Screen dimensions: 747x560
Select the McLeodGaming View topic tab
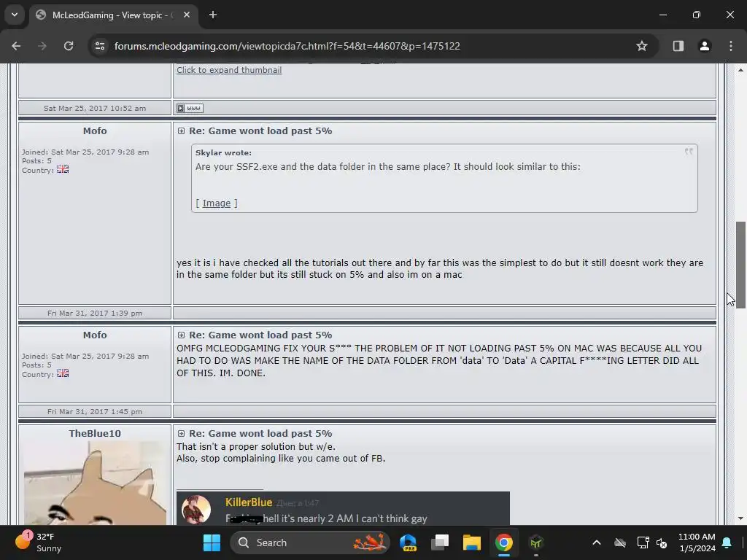pyautogui.click(x=113, y=15)
